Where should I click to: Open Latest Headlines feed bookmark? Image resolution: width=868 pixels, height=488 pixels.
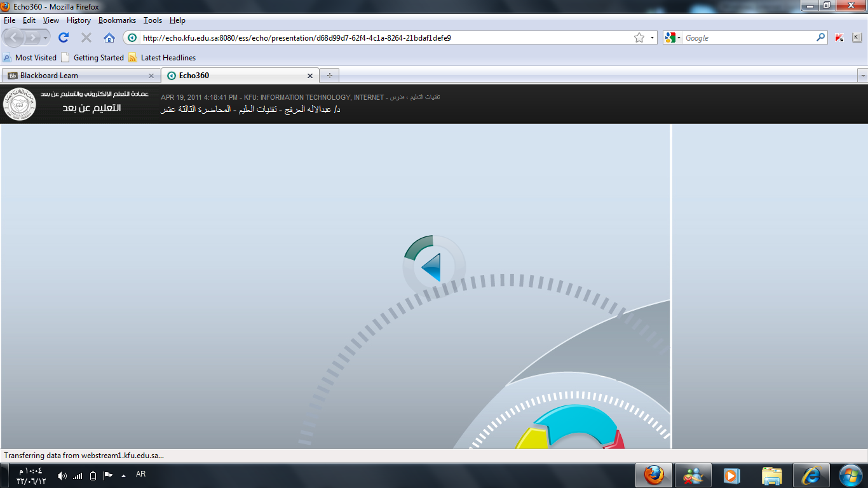click(162, 57)
